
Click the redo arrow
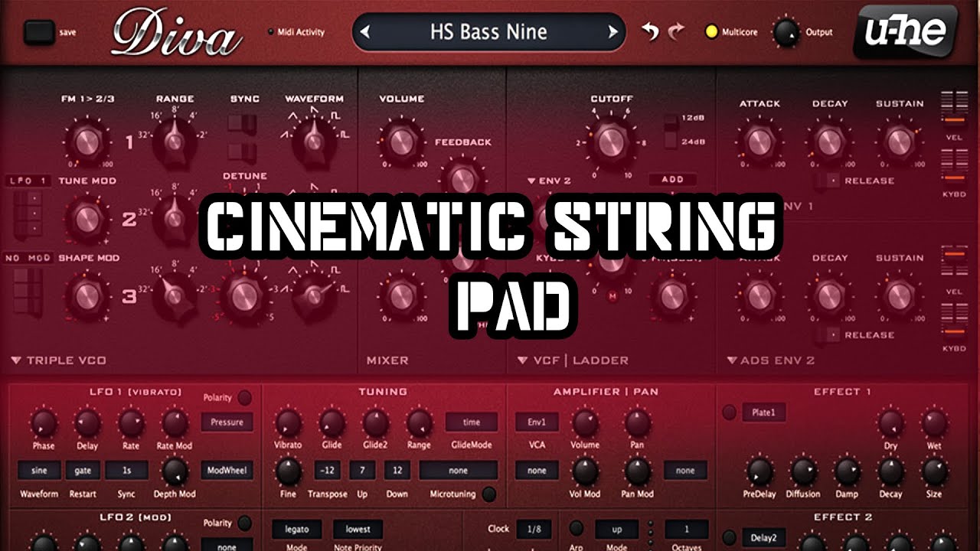pyautogui.click(x=675, y=32)
